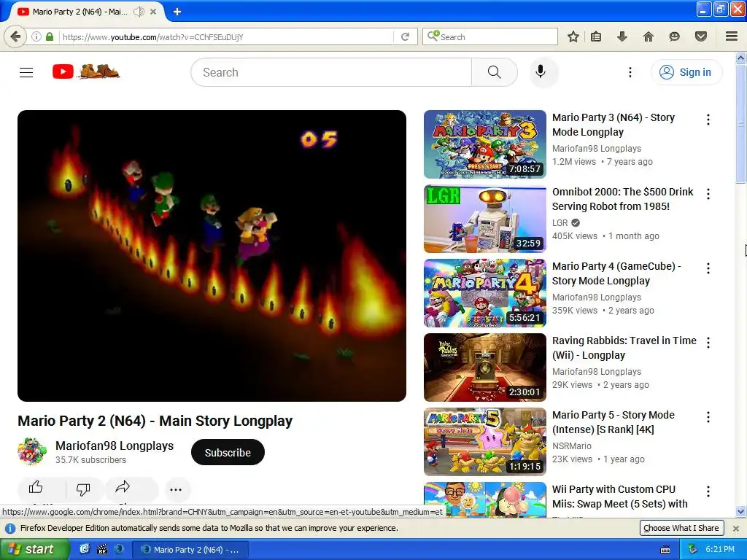Viewport: 747px width, 560px height.
Task: Click the video player to pause
Action: pos(212,256)
